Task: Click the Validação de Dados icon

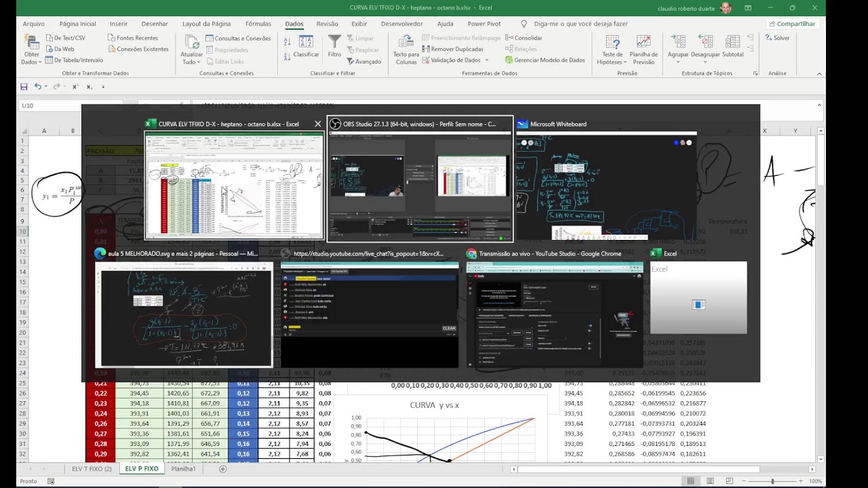Action: click(426, 60)
